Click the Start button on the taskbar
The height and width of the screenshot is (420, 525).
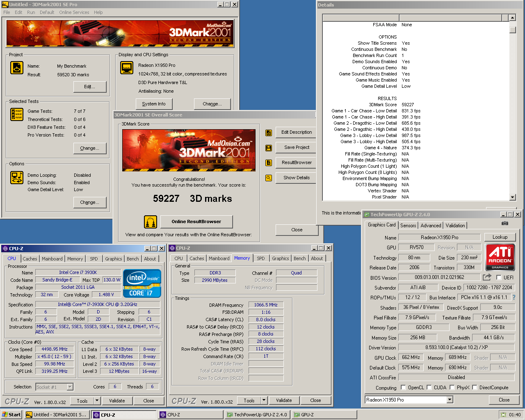[x=11, y=415]
